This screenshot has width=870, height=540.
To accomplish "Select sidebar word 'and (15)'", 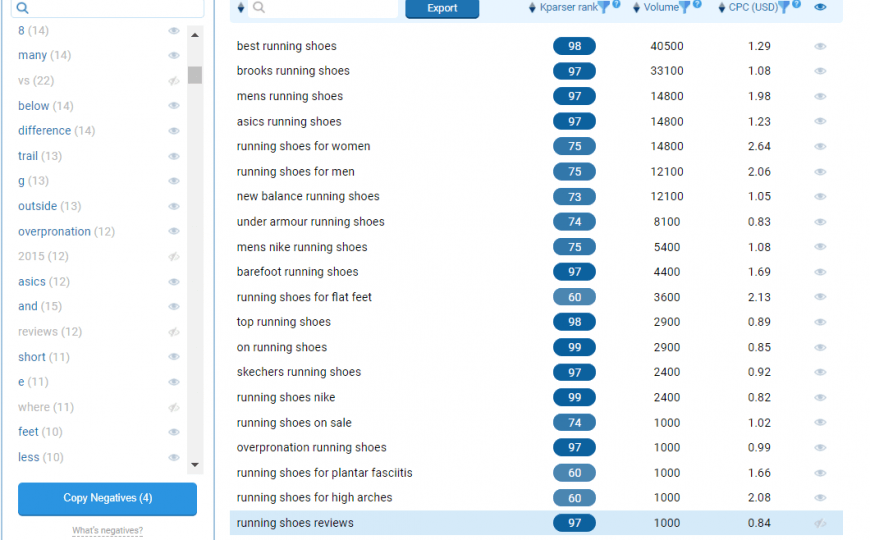I will pos(40,306).
